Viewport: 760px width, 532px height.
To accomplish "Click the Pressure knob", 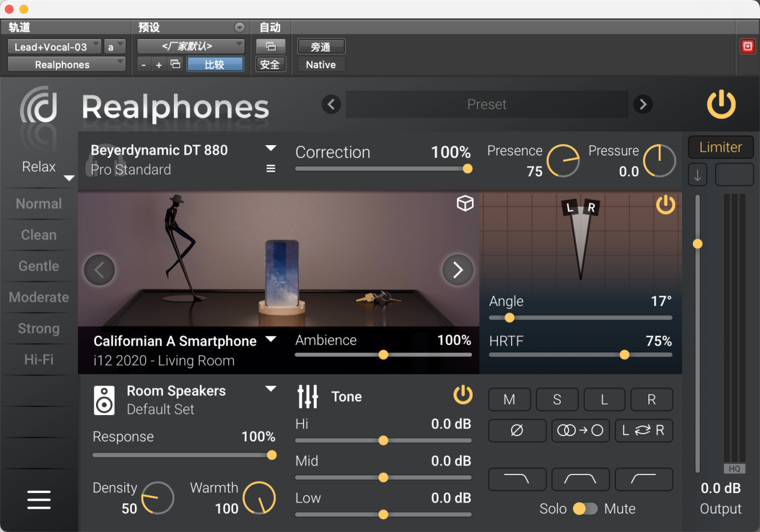I will [x=659, y=161].
